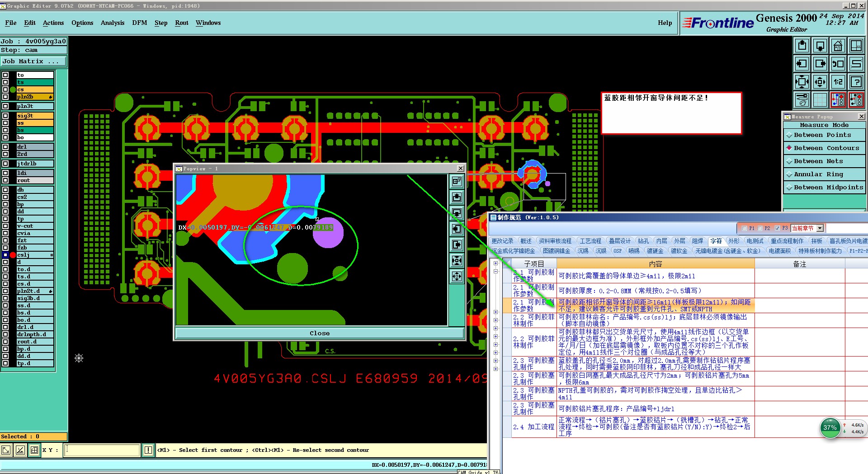Click the black net measure traffic-light icon

point(856,100)
